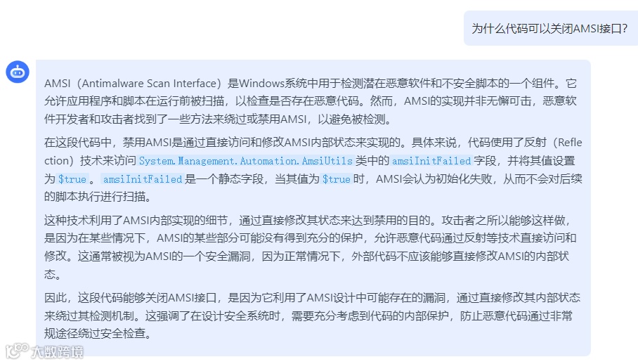The image size is (638, 364).
Task: Click the Antimalware Scan Interface text
Action: 149,84
